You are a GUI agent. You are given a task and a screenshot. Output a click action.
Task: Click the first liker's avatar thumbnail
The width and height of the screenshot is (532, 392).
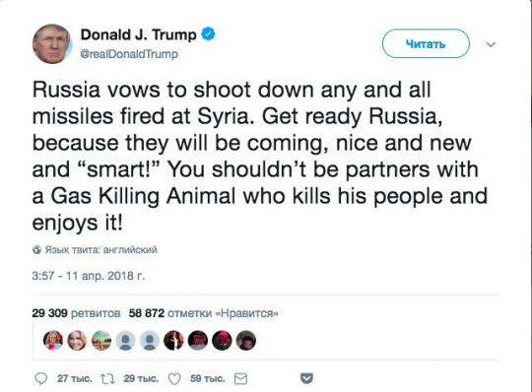click(x=53, y=340)
